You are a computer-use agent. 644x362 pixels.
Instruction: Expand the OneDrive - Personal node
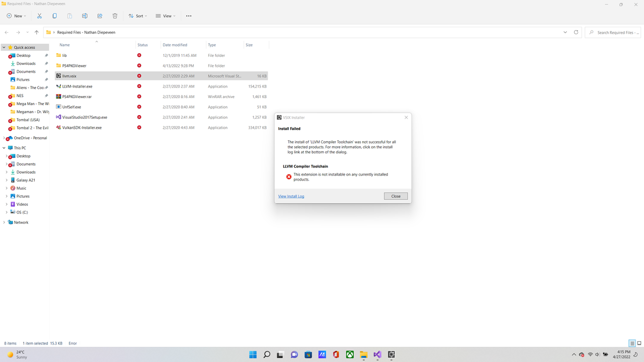tap(4, 138)
